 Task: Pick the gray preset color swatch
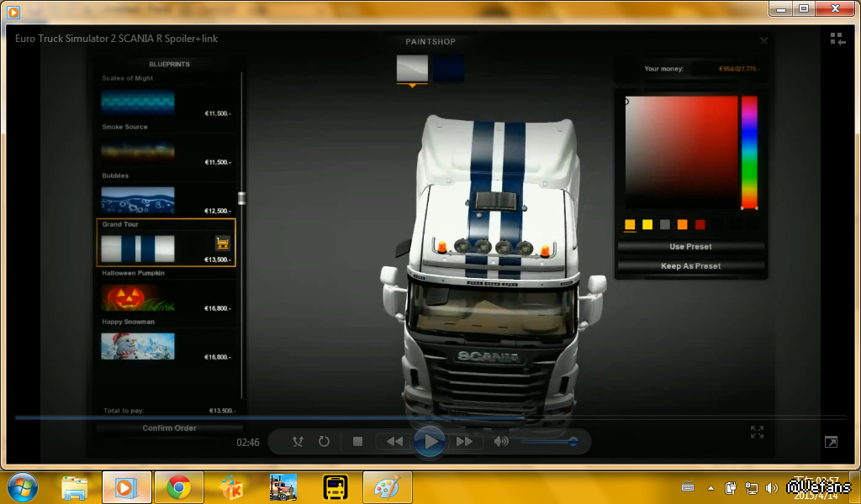pyautogui.click(x=664, y=224)
